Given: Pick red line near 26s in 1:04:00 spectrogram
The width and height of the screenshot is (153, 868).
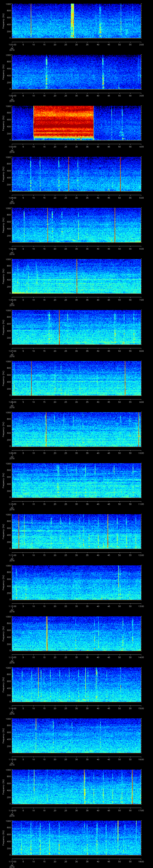Looking at the screenshot, I should (x=69, y=174).
